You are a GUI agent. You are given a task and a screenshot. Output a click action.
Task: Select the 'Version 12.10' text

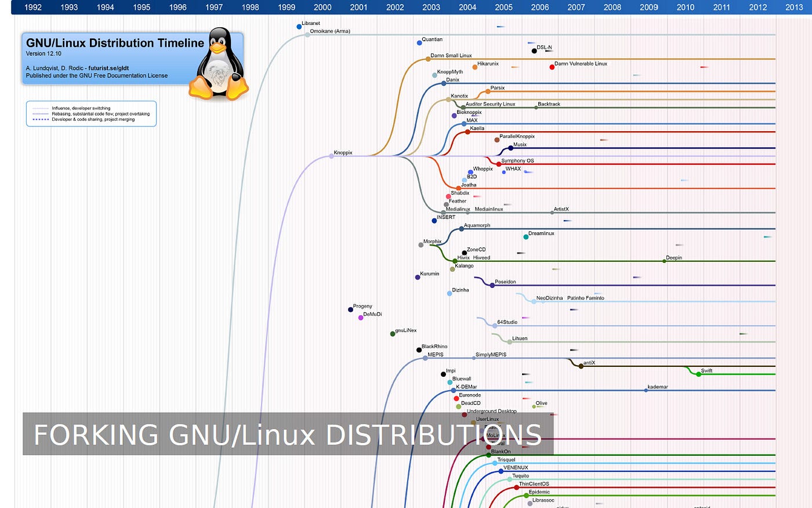(x=43, y=53)
